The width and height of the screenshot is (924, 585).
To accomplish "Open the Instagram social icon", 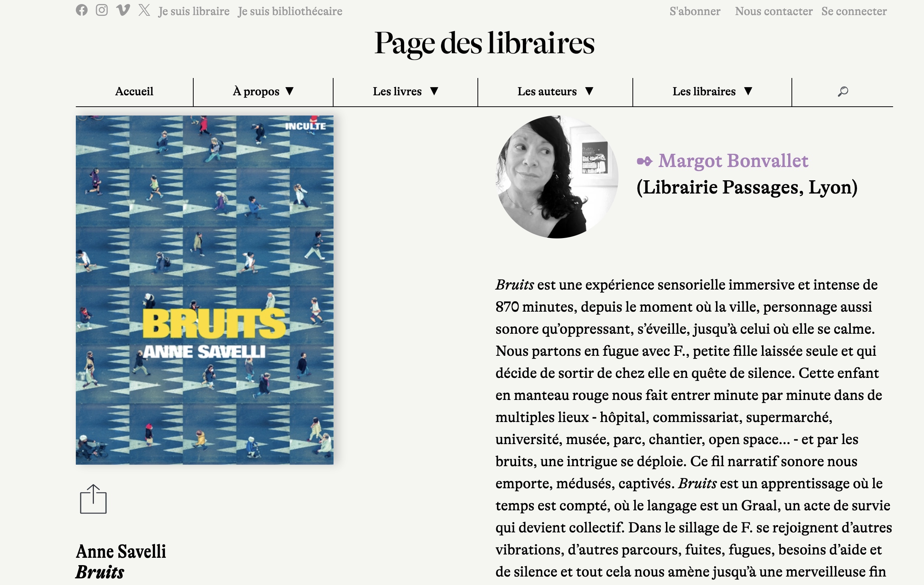I will click(102, 10).
